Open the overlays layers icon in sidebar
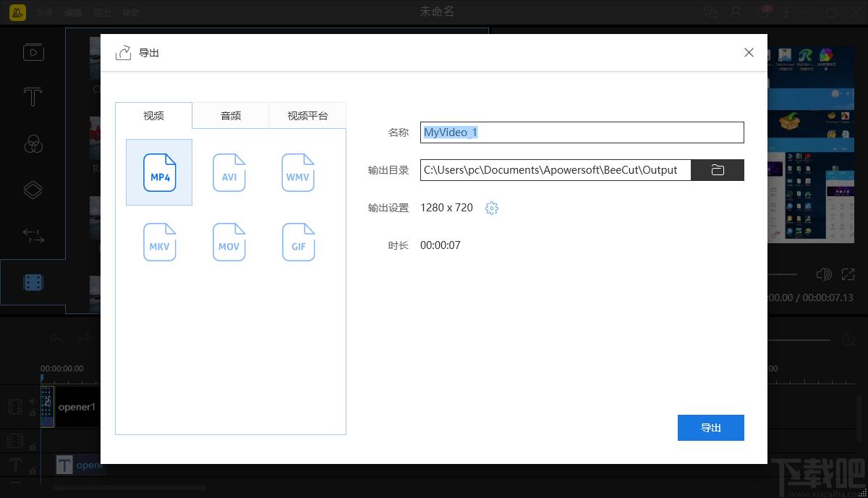The height and width of the screenshot is (498, 868). coord(33,190)
